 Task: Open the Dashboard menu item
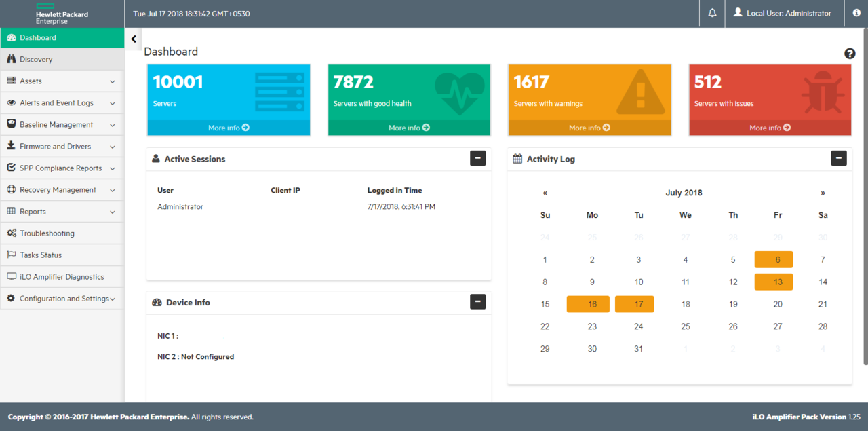click(x=38, y=38)
